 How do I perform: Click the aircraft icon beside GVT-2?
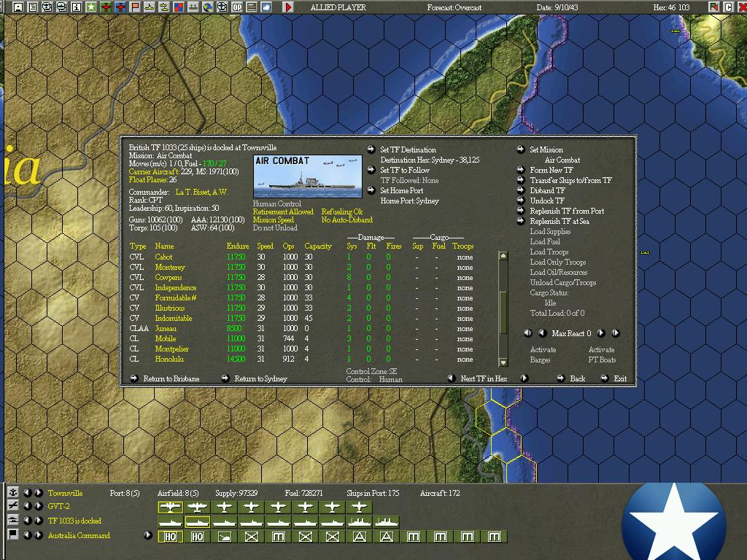(13, 506)
